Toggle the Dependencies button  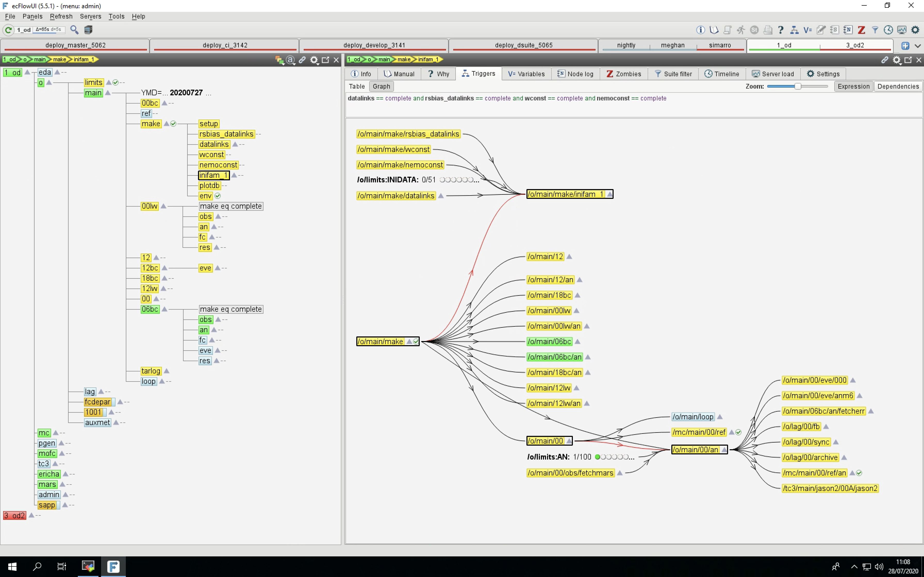[898, 86]
